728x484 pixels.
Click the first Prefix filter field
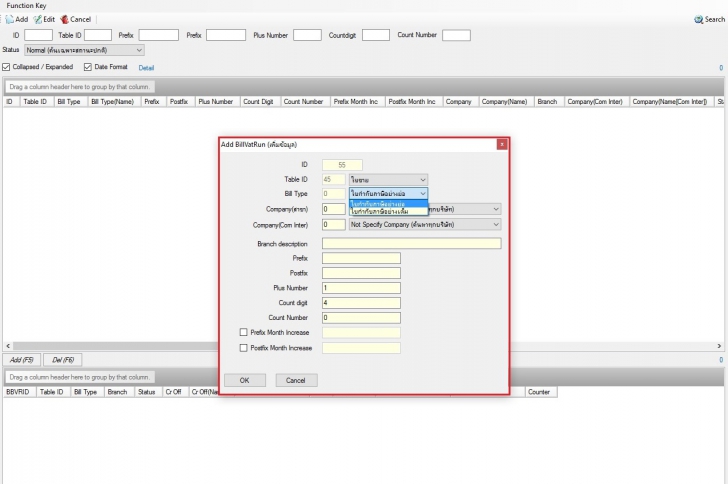pyautogui.click(x=159, y=35)
